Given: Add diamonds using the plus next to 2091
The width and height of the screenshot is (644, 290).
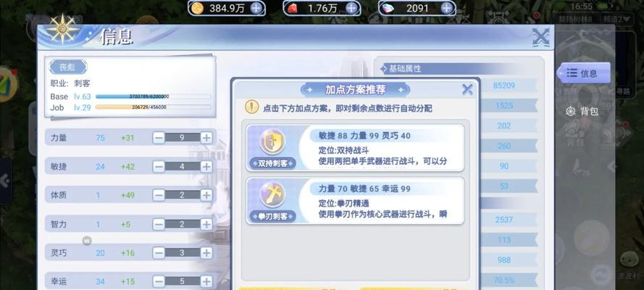Looking at the screenshot, I should [x=446, y=8].
